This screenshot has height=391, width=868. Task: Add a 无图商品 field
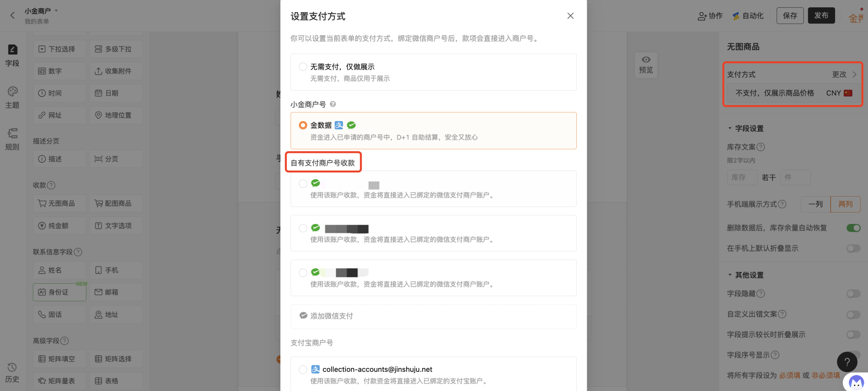pyautogui.click(x=59, y=204)
